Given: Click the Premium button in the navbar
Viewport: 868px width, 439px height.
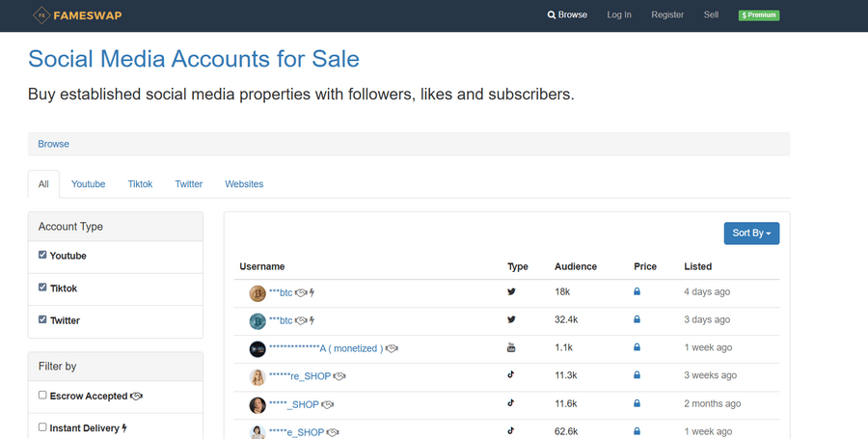Looking at the screenshot, I should [x=758, y=15].
